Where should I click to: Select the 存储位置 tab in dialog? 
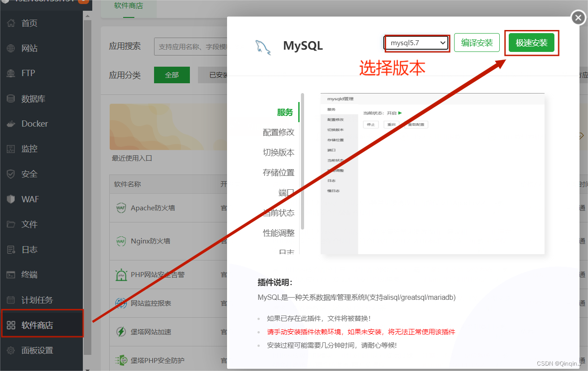coord(279,173)
